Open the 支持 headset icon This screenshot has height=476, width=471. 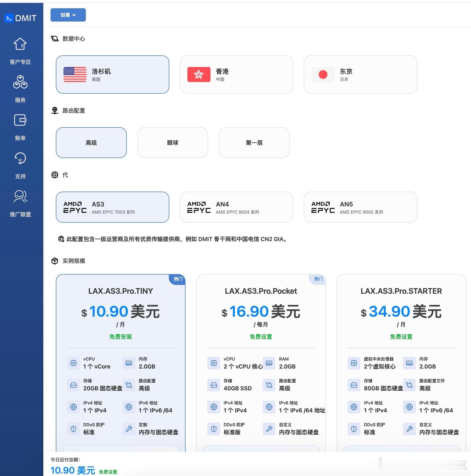click(x=20, y=158)
